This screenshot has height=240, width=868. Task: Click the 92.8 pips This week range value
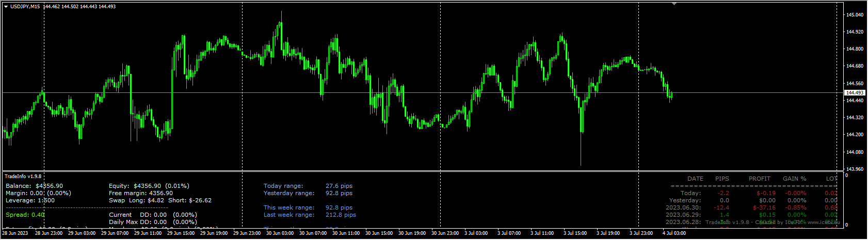(x=339, y=207)
